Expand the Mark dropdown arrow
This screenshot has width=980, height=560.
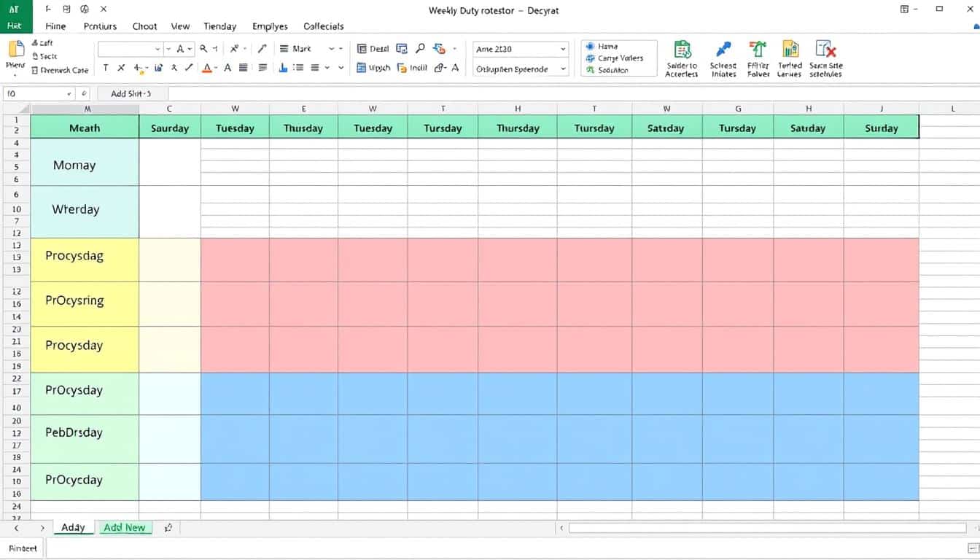coord(332,49)
